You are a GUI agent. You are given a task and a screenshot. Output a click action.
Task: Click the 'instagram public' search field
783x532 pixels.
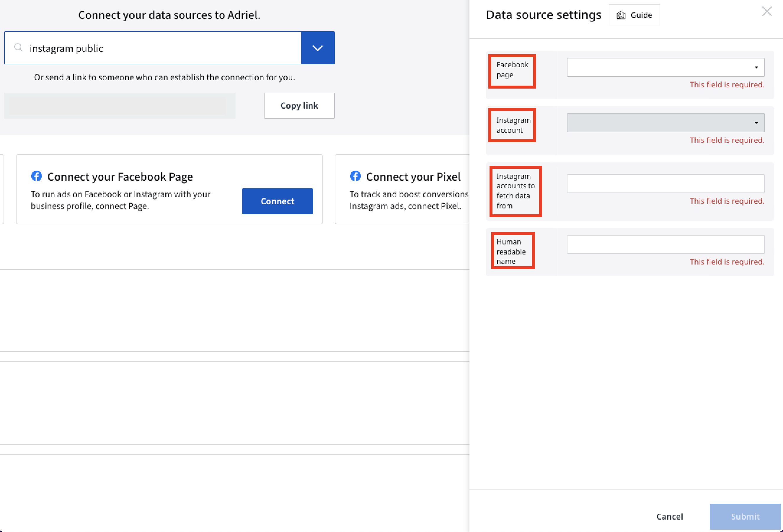[x=153, y=48]
